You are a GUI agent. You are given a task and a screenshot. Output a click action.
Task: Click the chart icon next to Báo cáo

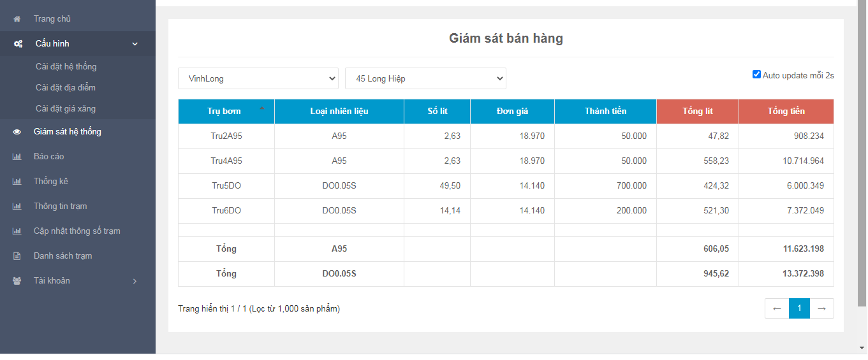pyautogui.click(x=17, y=157)
